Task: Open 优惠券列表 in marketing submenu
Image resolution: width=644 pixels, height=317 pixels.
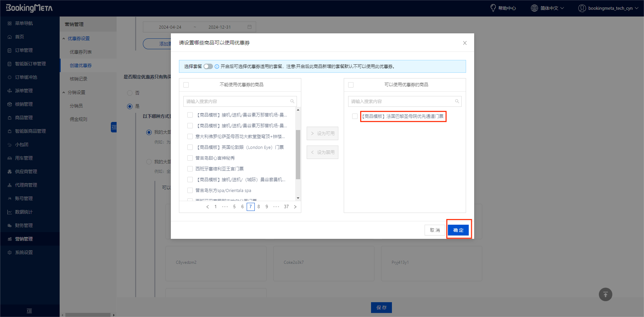Action: click(81, 52)
